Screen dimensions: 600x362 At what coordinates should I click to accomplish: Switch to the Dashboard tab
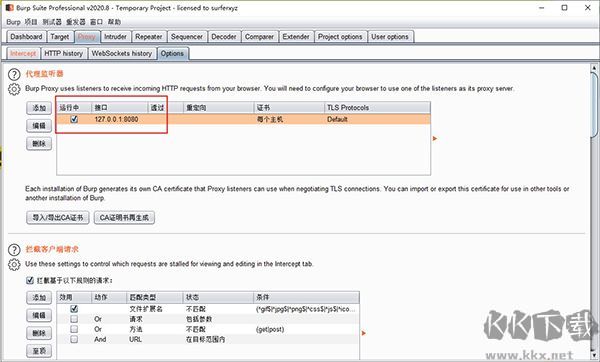(26, 37)
